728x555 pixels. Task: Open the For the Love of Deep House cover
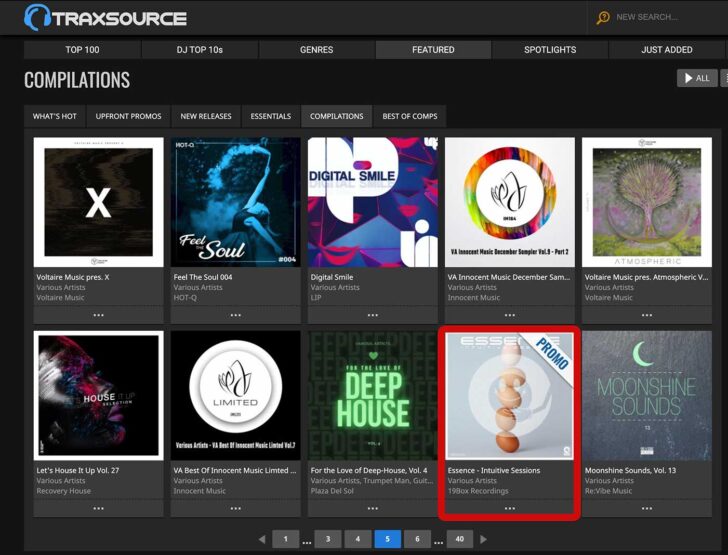point(372,395)
